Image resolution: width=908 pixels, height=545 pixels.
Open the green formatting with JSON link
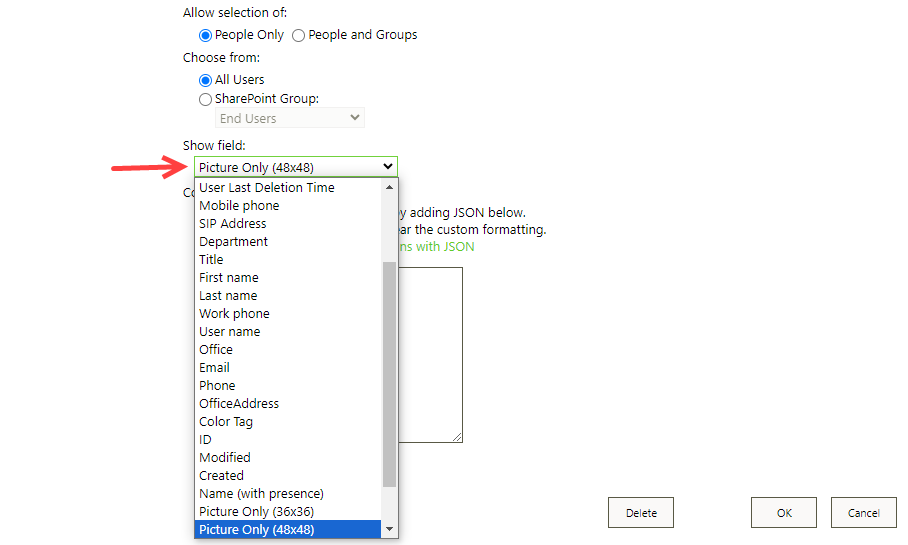click(436, 247)
